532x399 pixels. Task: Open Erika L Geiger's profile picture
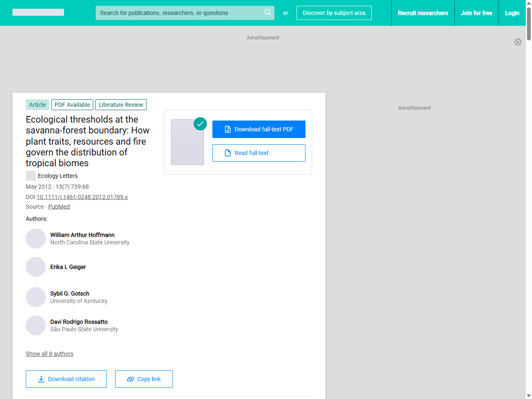(x=36, y=267)
